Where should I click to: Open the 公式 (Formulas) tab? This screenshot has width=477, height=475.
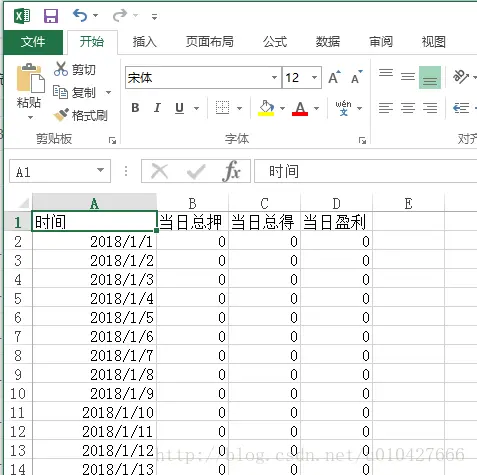[275, 42]
